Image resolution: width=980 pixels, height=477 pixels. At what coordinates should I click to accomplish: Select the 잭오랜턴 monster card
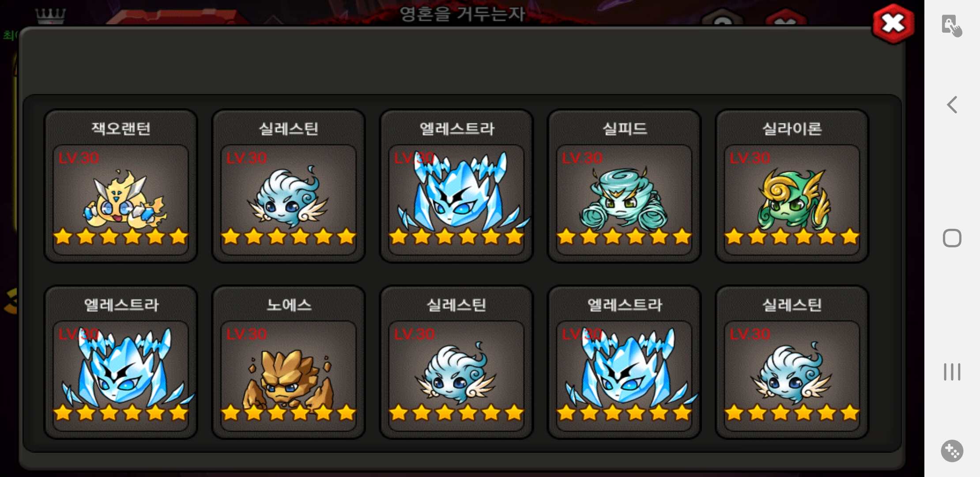(x=121, y=186)
